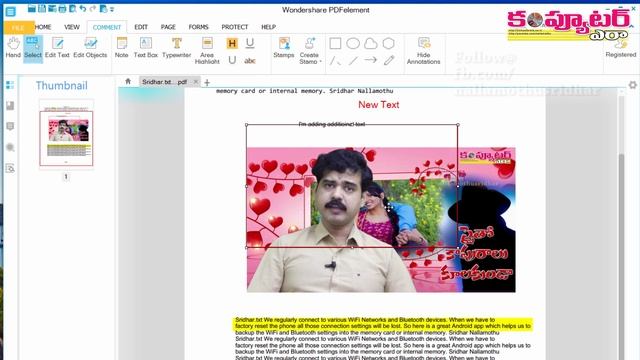The height and width of the screenshot is (360, 640).
Task: Select the connected lines tool
Action: (x=335, y=61)
